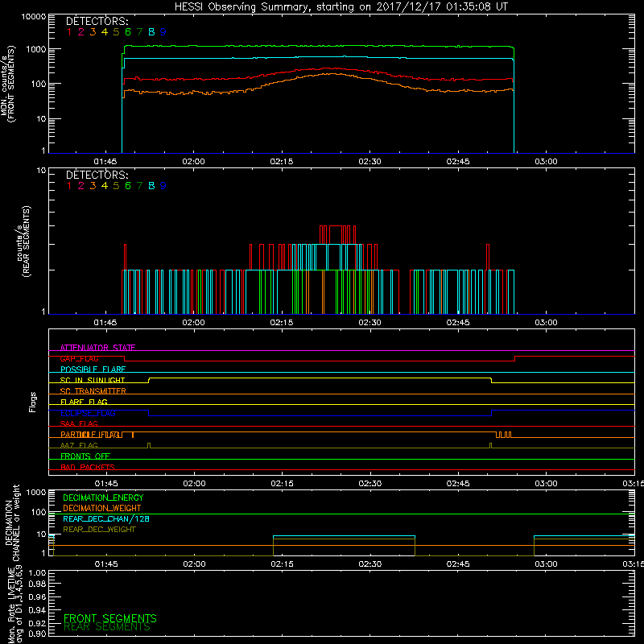Click the 02:30 time tick under decimation plot
Image resolution: width=644 pixels, height=644 pixels.
point(370,564)
